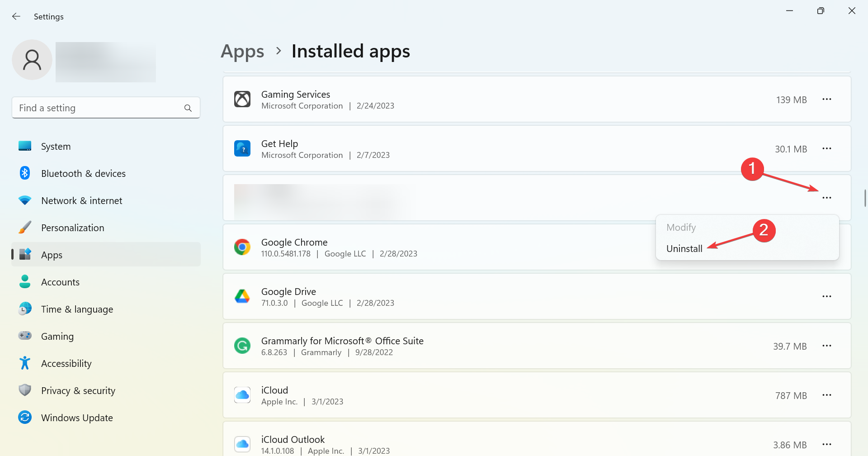
Task: Click the vertical scrollbar thumb
Action: coord(865,198)
